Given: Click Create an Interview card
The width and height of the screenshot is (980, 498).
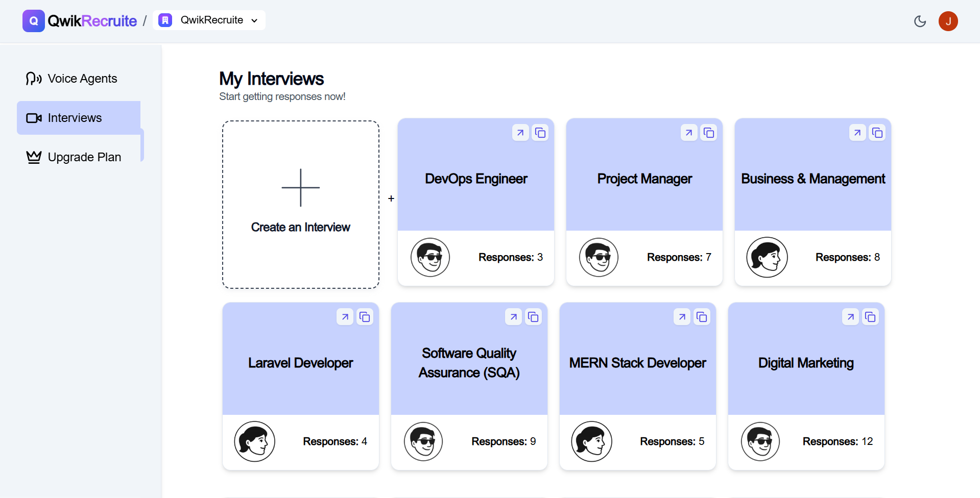Looking at the screenshot, I should (x=300, y=205).
